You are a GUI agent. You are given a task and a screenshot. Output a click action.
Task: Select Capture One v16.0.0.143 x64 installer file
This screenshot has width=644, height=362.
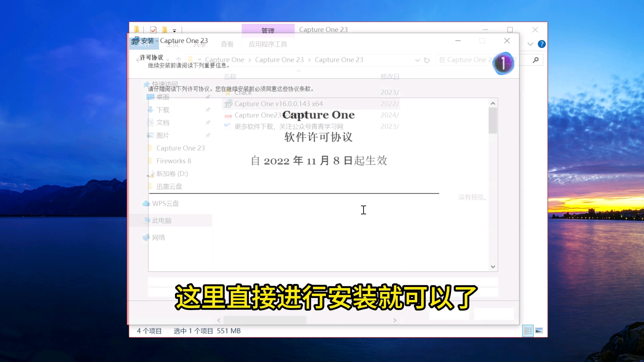pyautogui.click(x=278, y=104)
